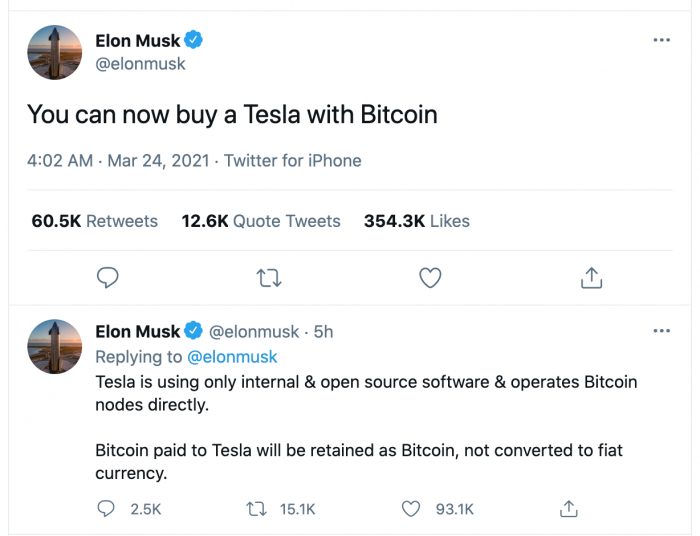Click the 5h timestamp on reply tweet

(x=323, y=332)
